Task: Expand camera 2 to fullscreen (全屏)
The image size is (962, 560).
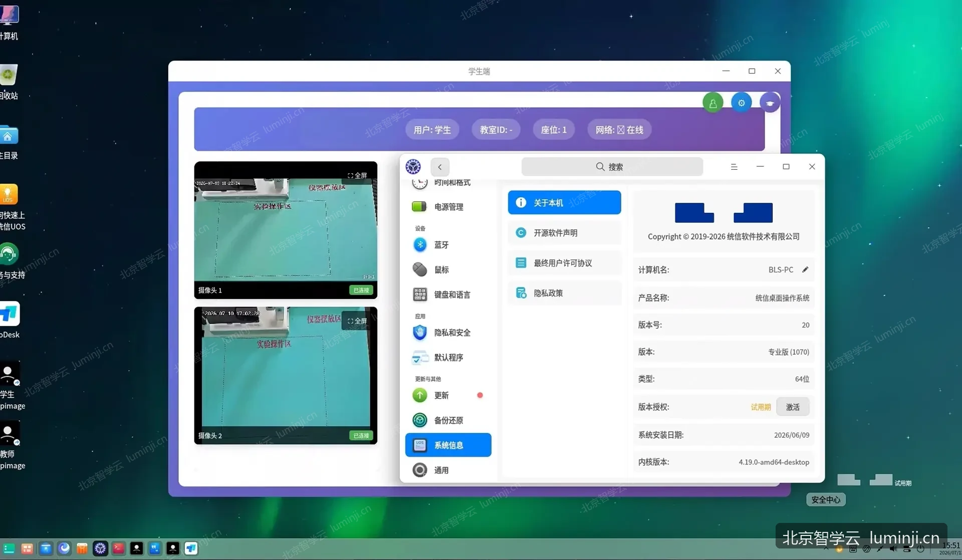Action: (x=357, y=321)
